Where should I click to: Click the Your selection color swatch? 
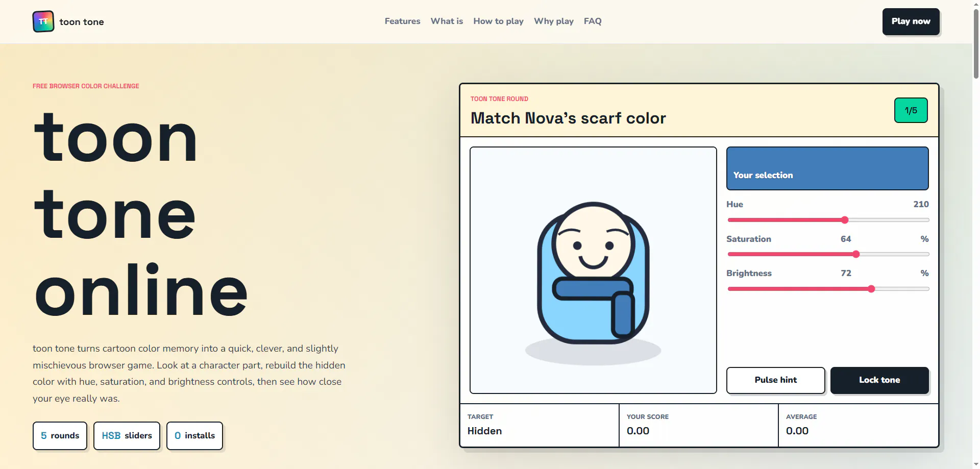827,168
